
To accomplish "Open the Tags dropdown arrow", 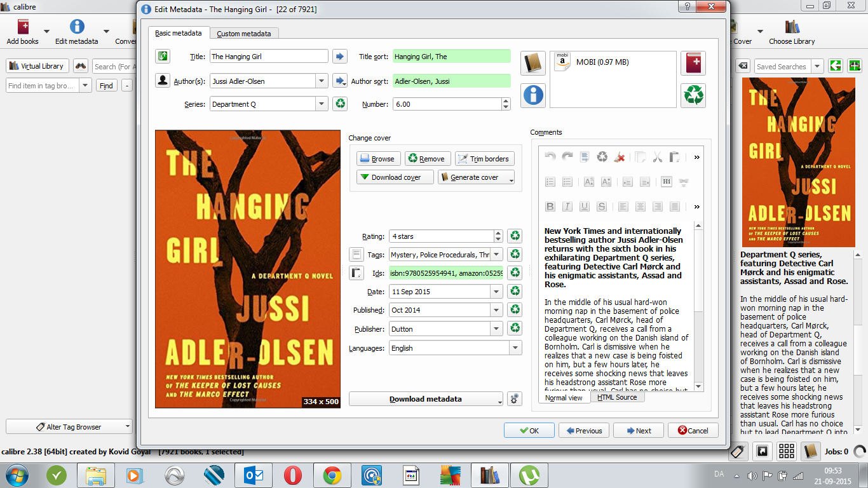I will [x=497, y=255].
